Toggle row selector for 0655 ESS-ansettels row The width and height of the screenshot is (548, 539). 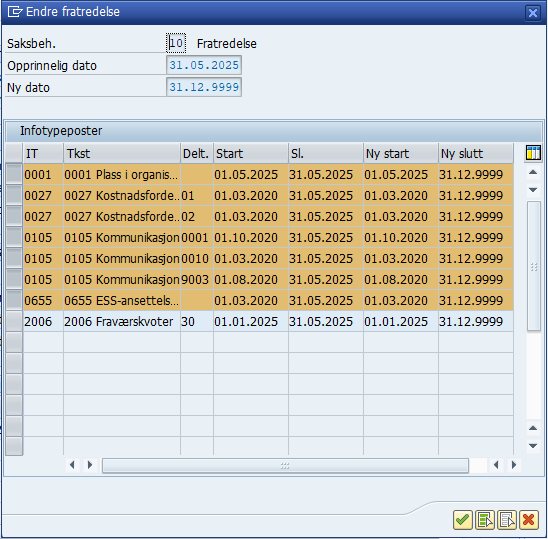pyautogui.click(x=14, y=300)
